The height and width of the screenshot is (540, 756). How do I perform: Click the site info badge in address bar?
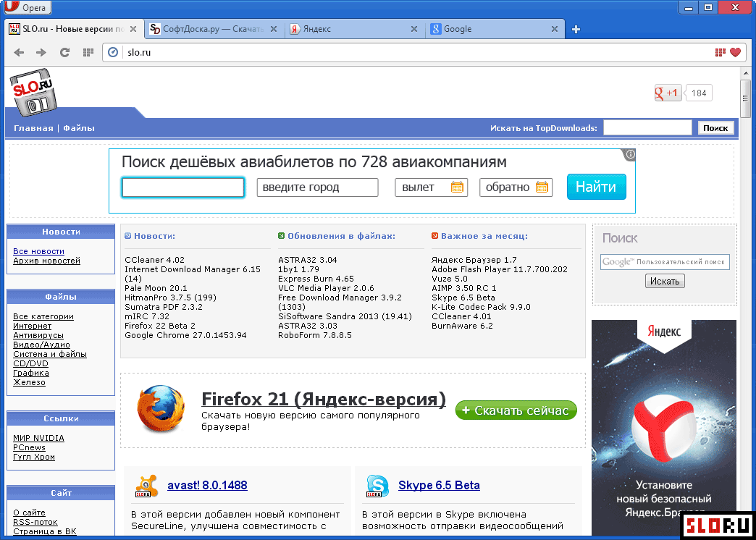pyautogui.click(x=113, y=52)
